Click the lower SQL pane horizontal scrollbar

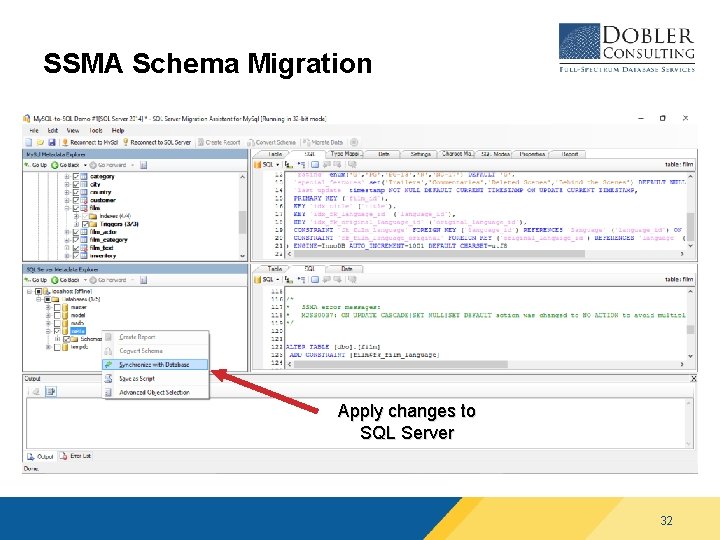400,364
